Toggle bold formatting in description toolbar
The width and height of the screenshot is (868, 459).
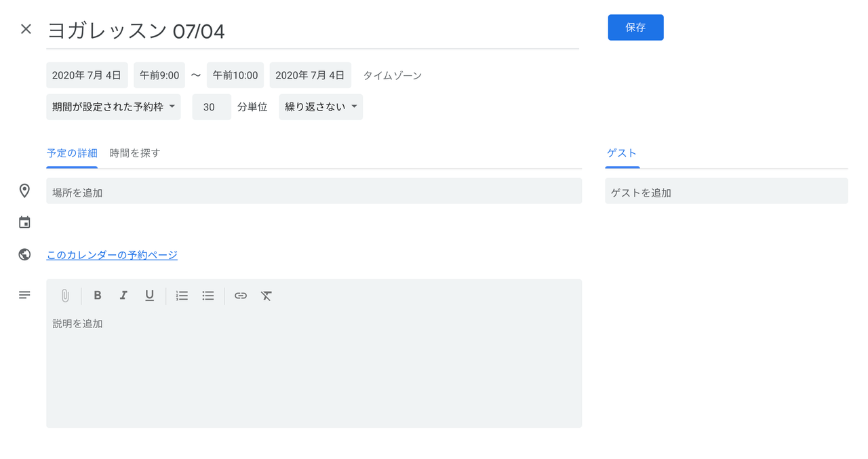[98, 296]
